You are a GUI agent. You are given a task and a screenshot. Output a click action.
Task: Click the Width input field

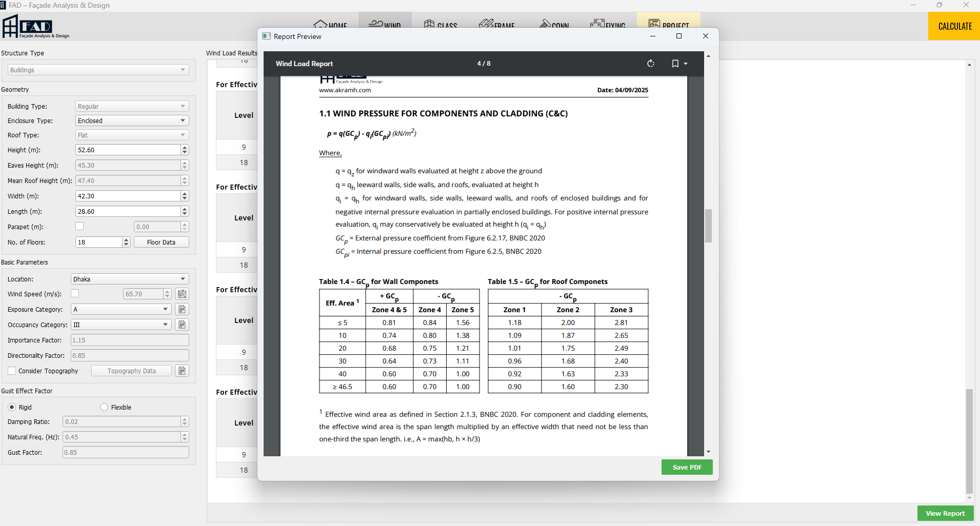click(128, 196)
